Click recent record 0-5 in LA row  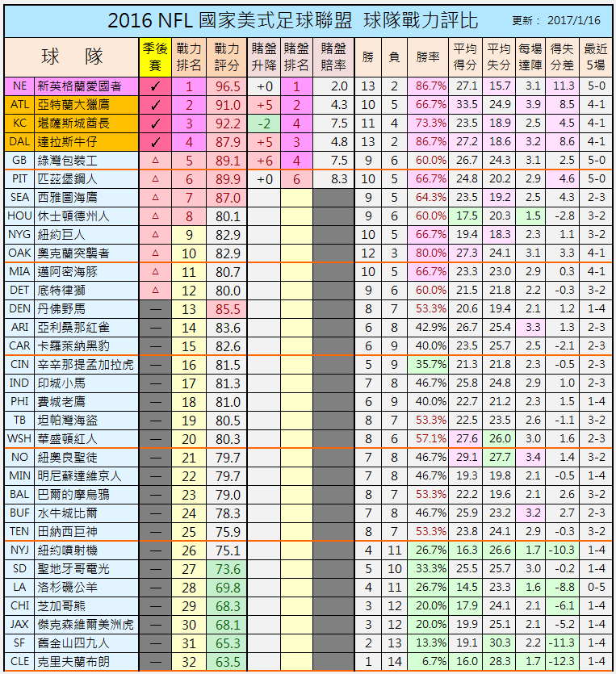point(597,587)
